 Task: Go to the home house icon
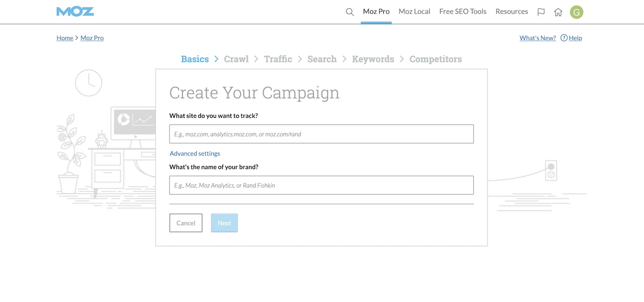(558, 12)
